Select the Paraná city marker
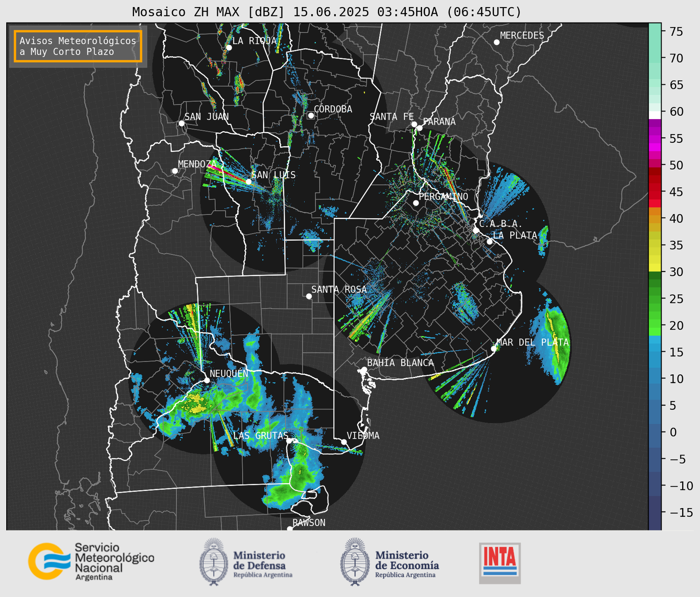The width and height of the screenshot is (700, 597). (420, 128)
